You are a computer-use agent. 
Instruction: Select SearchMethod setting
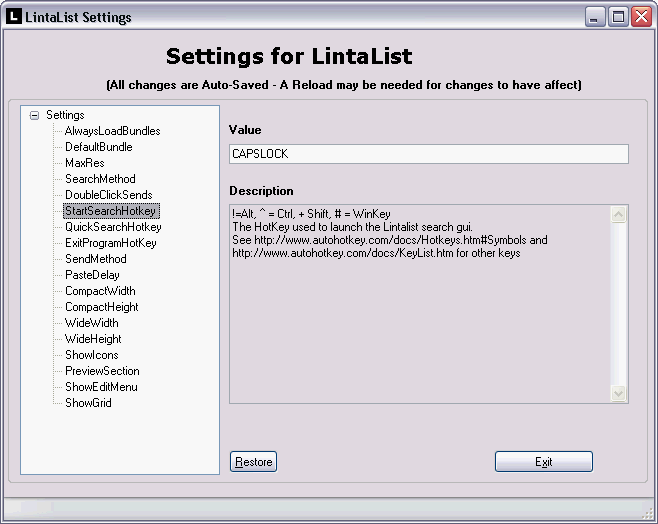click(100, 179)
